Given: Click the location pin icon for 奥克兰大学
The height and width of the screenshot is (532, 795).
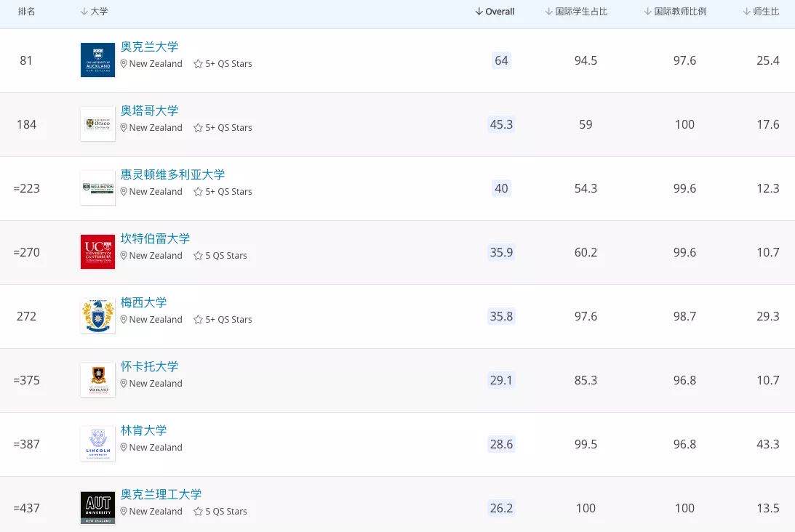Looking at the screenshot, I should tap(123, 64).
